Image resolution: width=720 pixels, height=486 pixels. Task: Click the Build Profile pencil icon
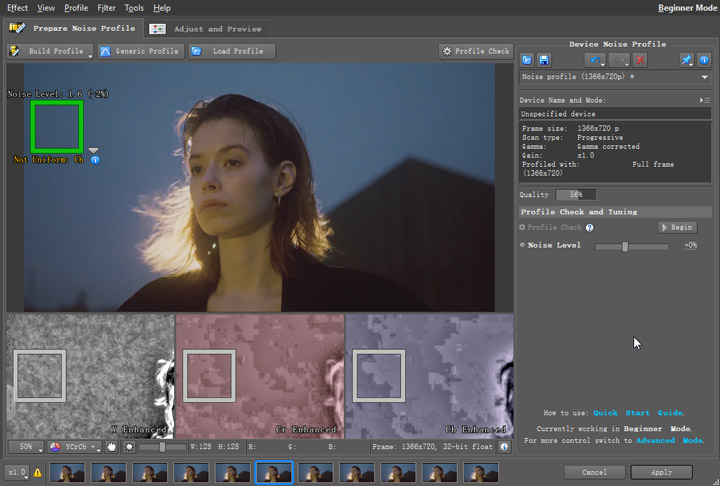[15, 51]
